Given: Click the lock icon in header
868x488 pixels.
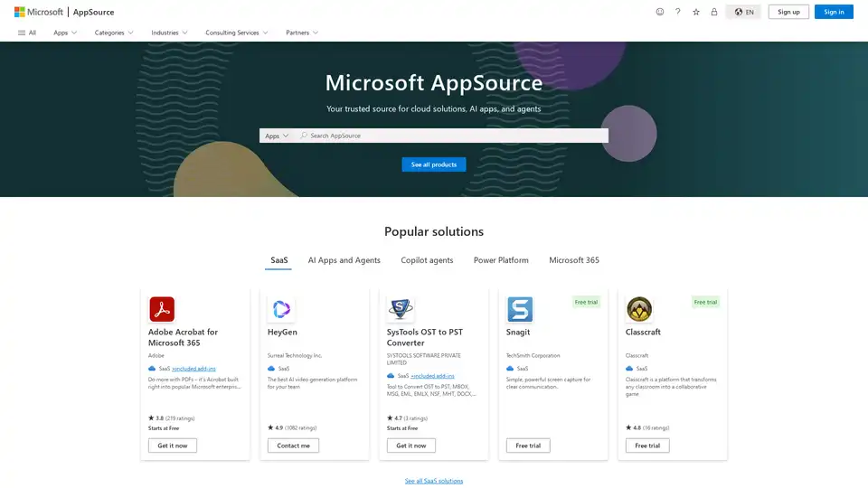Looking at the screenshot, I should (x=714, y=12).
